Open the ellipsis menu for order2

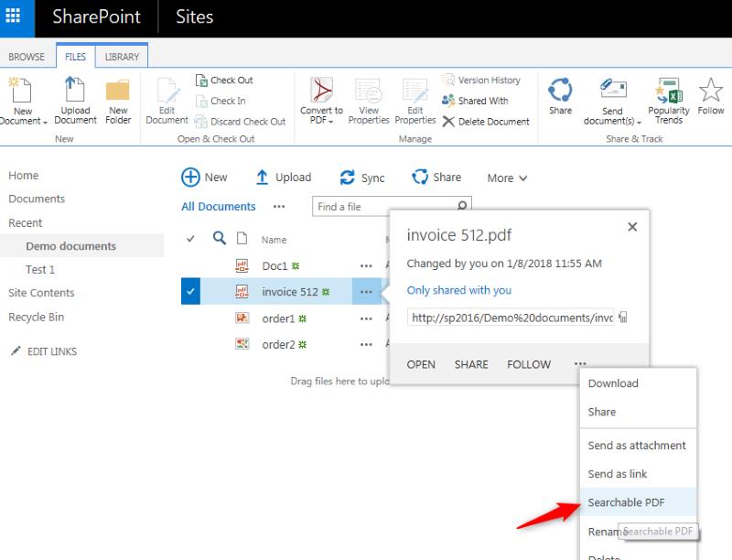366,344
